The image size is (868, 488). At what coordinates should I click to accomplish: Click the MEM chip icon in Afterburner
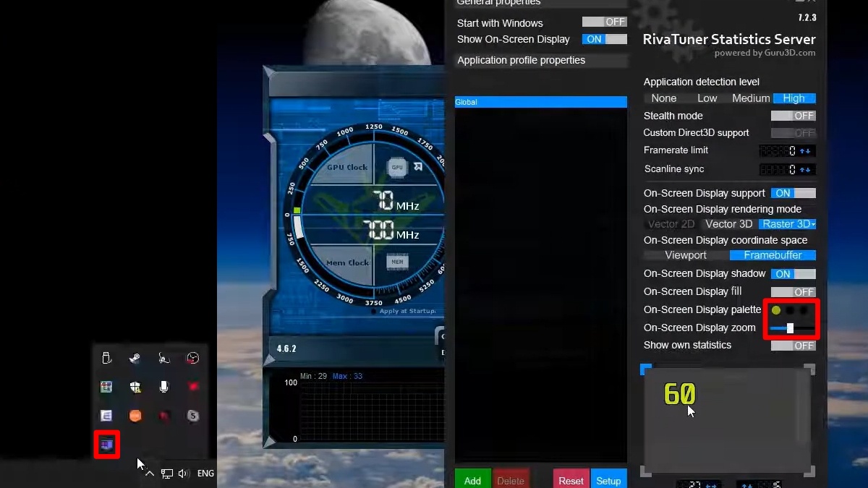coord(397,262)
